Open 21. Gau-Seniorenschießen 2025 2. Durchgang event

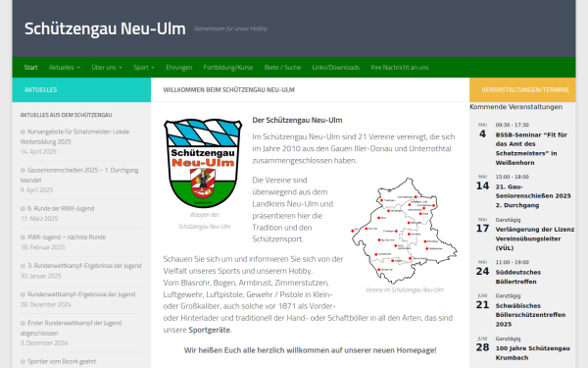tap(533, 196)
